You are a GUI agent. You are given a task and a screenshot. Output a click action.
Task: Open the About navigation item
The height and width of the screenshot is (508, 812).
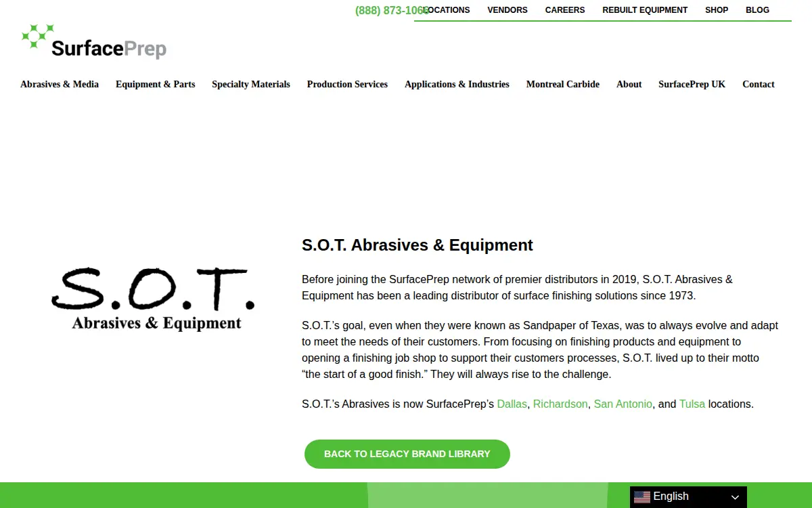tap(629, 85)
